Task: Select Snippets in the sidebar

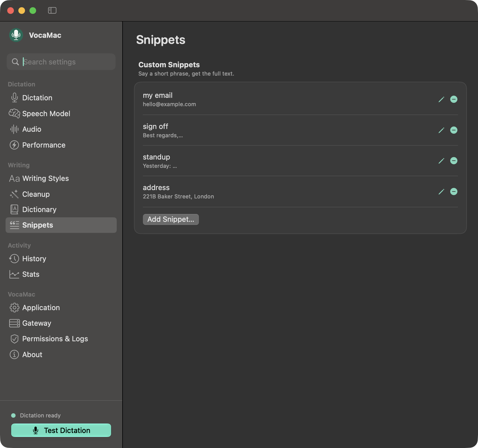Action: pos(61,225)
